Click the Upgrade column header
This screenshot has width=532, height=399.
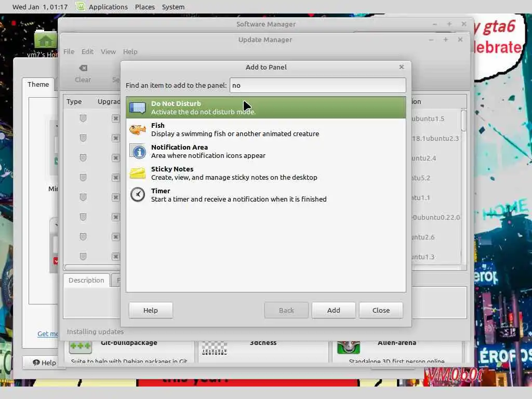pyautogui.click(x=109, y=101)
